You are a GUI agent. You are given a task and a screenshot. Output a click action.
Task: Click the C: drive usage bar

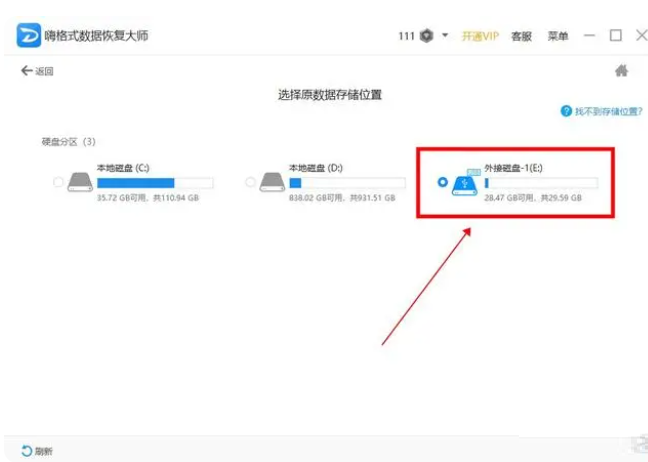[155, 183]
